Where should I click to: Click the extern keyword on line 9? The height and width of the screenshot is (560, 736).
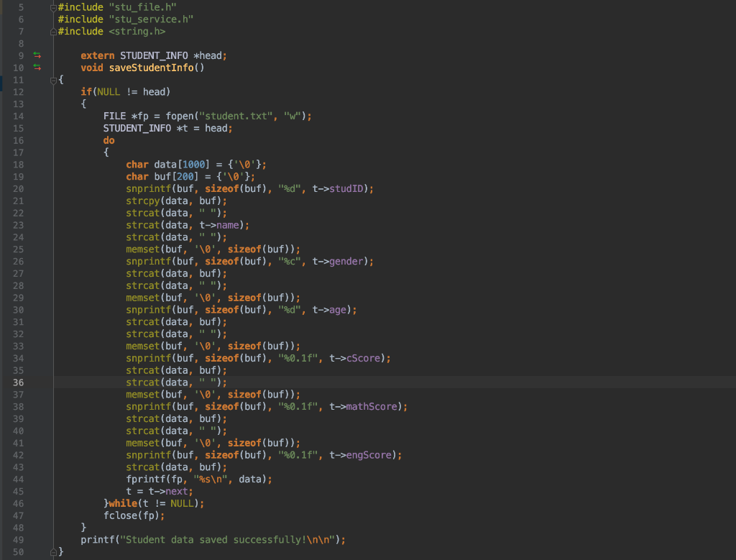pyautogui.click(x=97, y=55)
